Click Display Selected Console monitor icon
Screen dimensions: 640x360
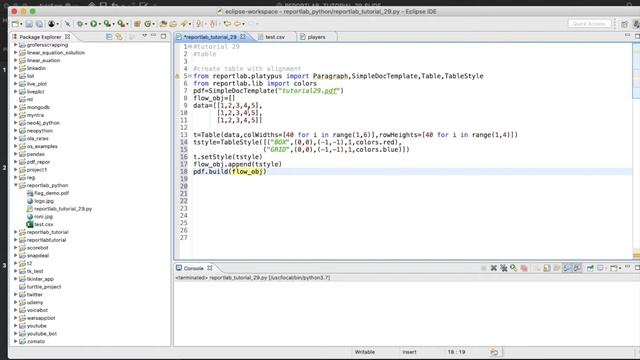click(601, 268)
